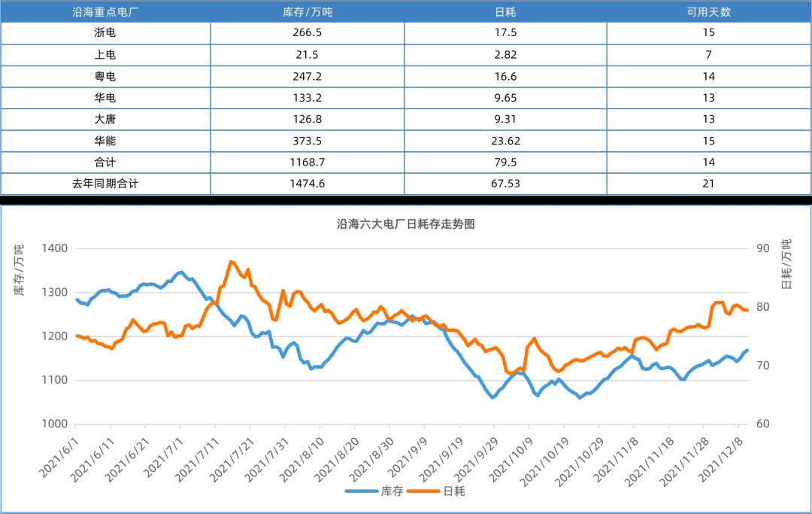Click chart title 沿海六大电厂日耗存走势图

[406, 224]
